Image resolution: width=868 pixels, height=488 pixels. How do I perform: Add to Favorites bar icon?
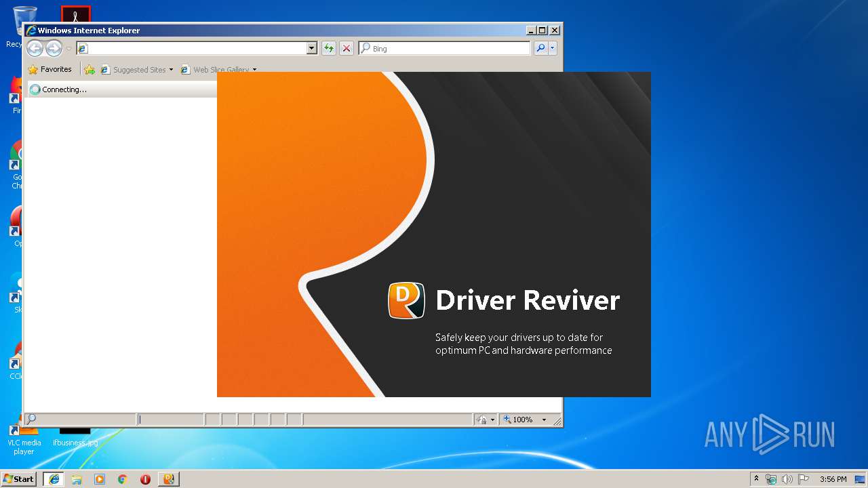pyautogui.click(x=90, y=69)
